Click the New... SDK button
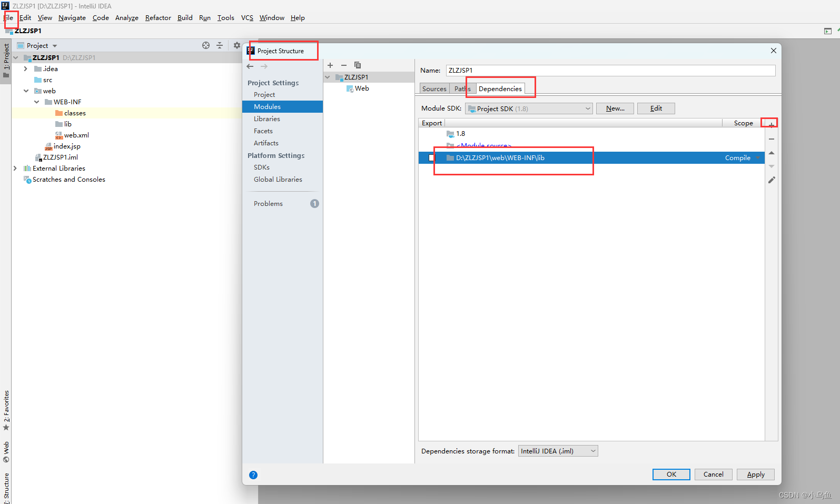840x504 pixels. point(615,108)
